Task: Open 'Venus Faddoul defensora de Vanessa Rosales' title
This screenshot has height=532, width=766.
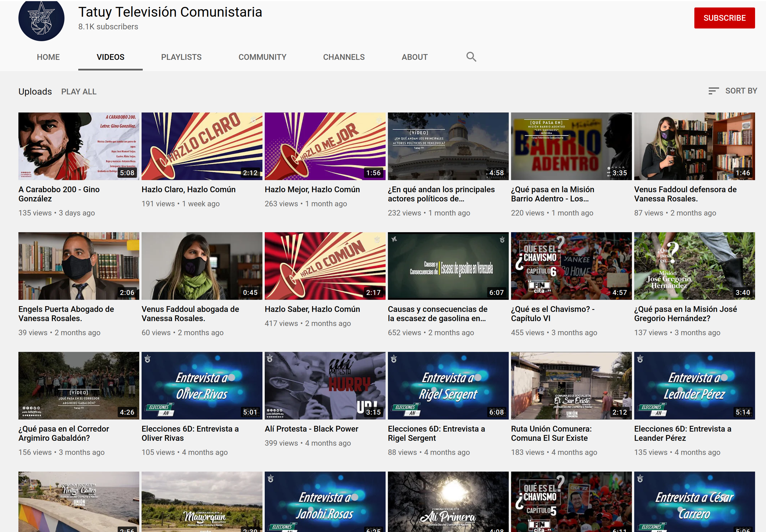Action: [x=685, y=194]
